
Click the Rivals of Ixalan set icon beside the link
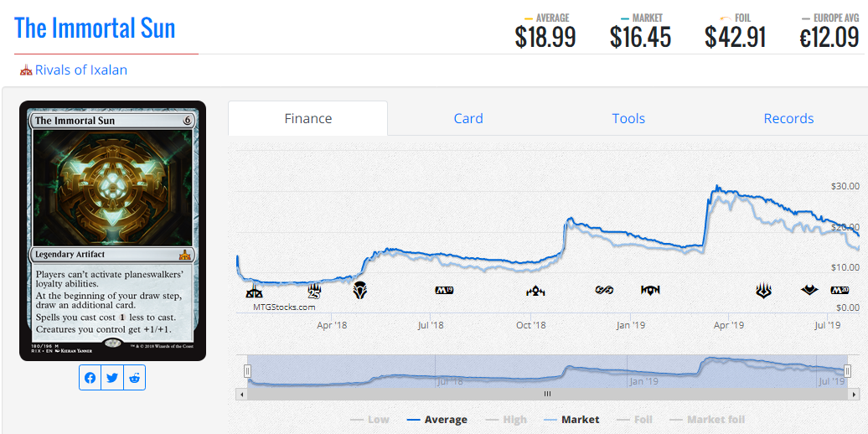coord(26,70)
